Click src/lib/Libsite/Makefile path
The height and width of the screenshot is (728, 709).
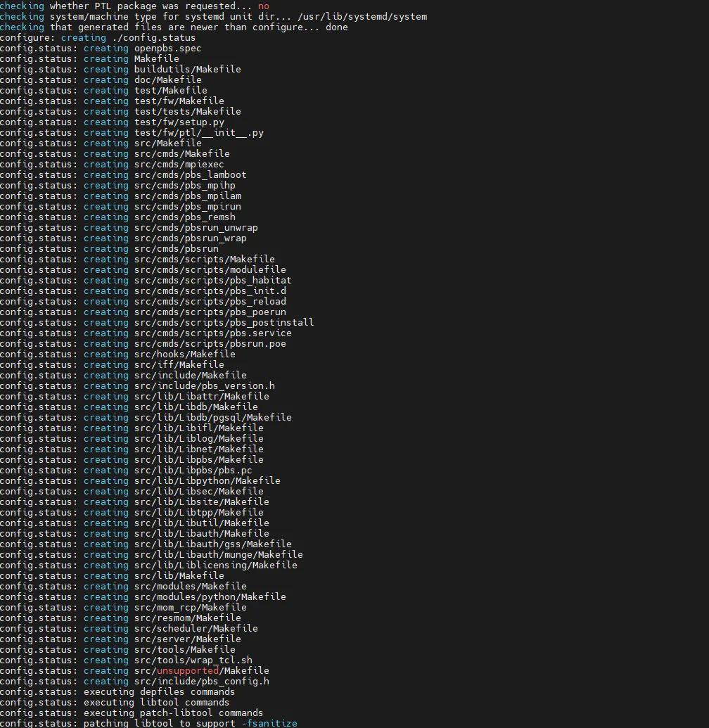coord(201,502)
